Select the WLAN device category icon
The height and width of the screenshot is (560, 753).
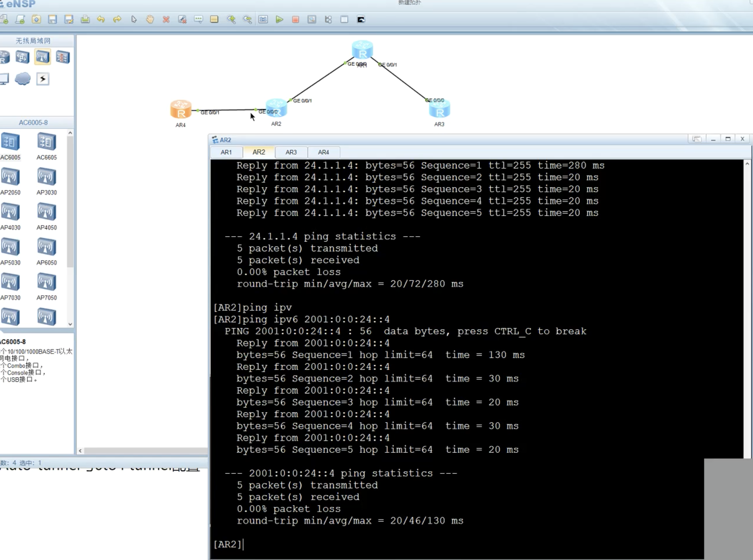coord(43,57)
